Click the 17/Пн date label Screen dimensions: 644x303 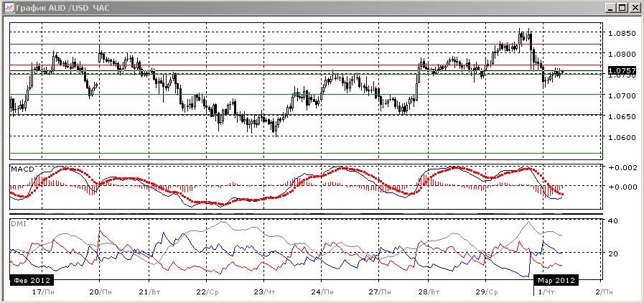pyautogui.click(x=42, y=292)
